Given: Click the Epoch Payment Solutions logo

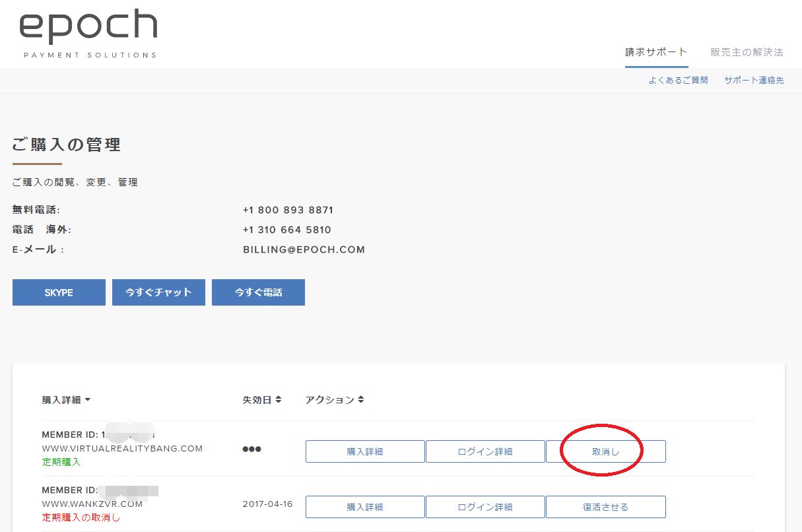Looking at the screenshot, I should tap(88, 30).
